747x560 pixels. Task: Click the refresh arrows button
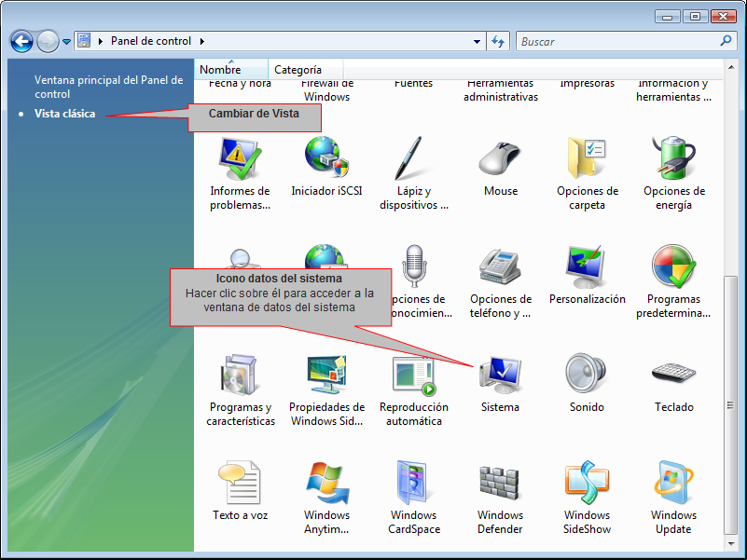pos(498,41)
